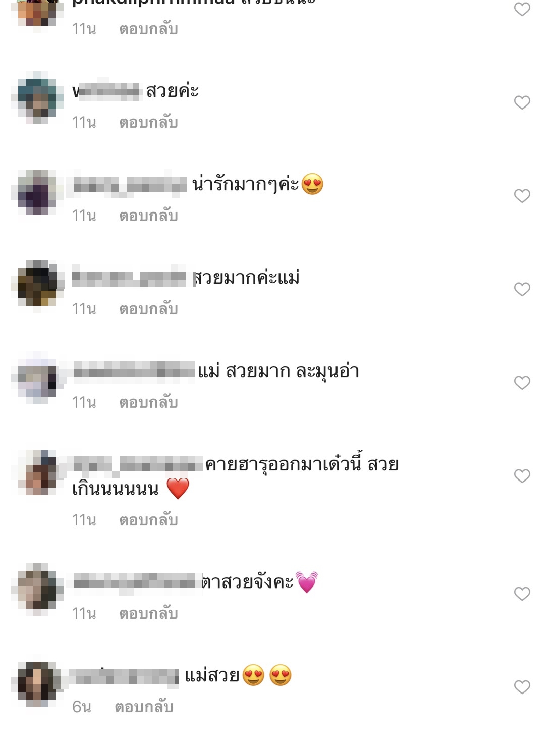Like the แม่สวย comment with heart-eyes emojis
The image size is (560, 746).
click(x=522, y=687)
